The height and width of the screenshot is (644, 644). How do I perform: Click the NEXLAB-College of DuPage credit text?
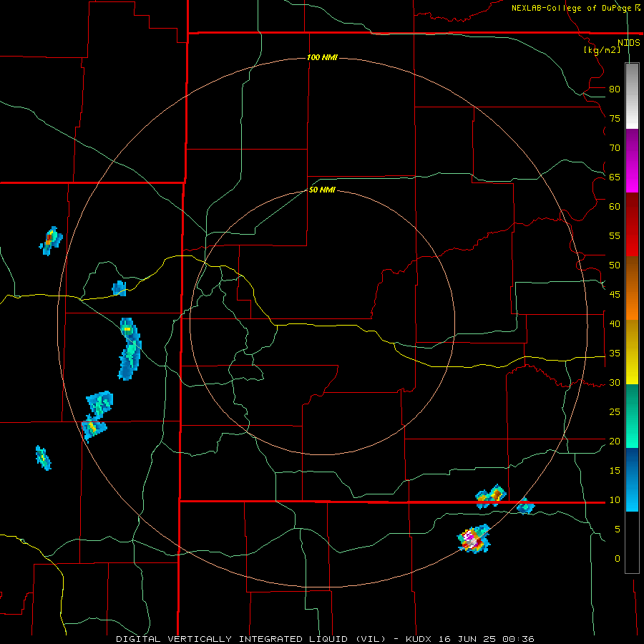571,8
